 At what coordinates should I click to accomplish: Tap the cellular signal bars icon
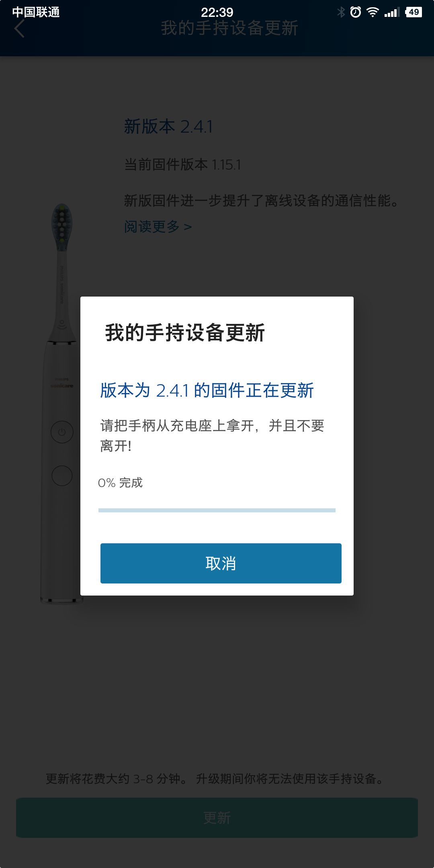pyautogui.click(x=392, y=12)
